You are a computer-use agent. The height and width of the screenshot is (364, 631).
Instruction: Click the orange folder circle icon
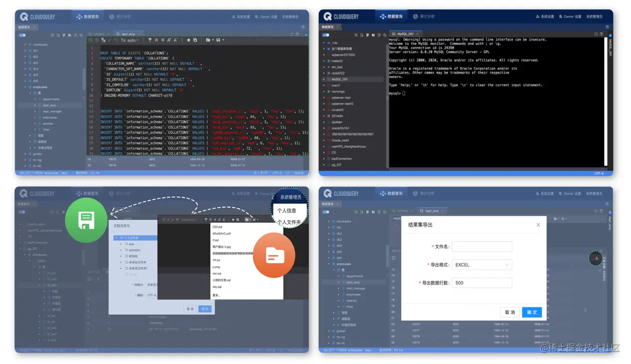tap(274, 256)
